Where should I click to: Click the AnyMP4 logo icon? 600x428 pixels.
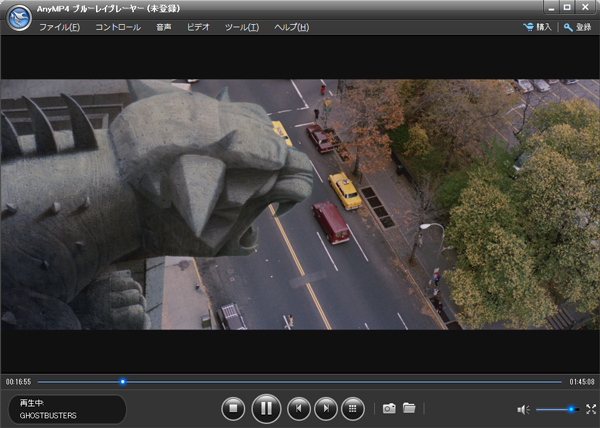coord(19,18)
